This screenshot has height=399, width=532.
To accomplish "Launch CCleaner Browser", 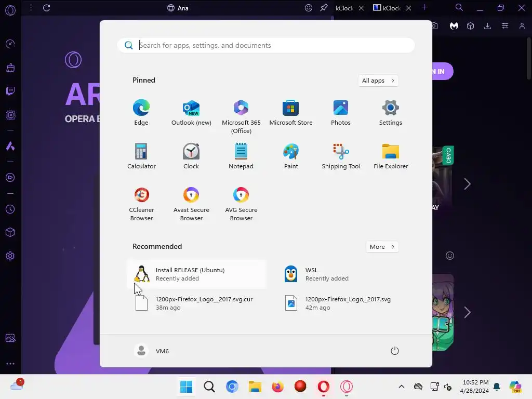I will tap(141, 204).
